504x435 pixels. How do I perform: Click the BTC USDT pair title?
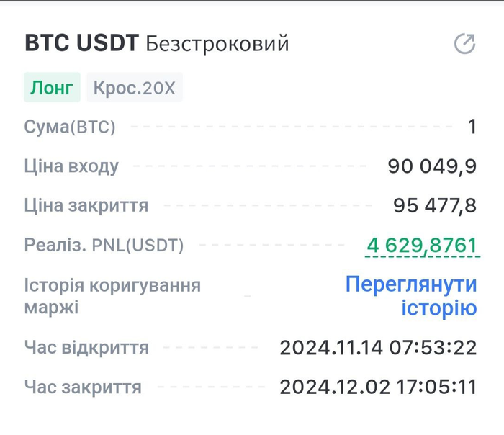(x=81, y=43)
